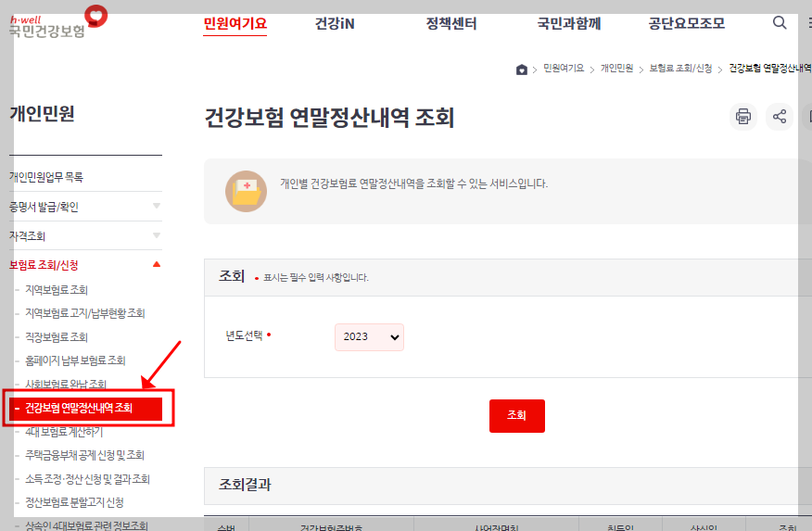
Task: Click 보험료 조회/신청 in the breadcrumb
Action: [680, 69]
